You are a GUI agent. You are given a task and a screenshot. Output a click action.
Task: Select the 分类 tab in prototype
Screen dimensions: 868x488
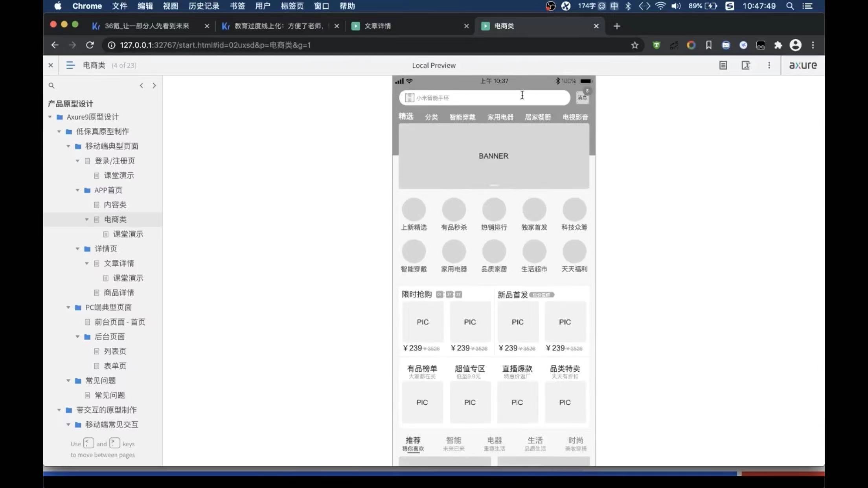(431, 117)
